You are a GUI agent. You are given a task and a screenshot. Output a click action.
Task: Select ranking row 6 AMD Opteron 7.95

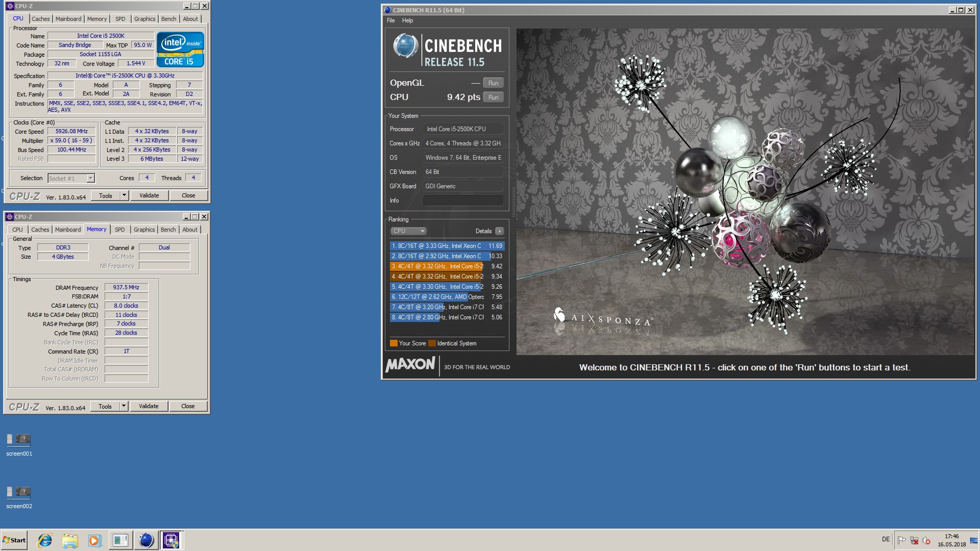(x=447, y=297)
